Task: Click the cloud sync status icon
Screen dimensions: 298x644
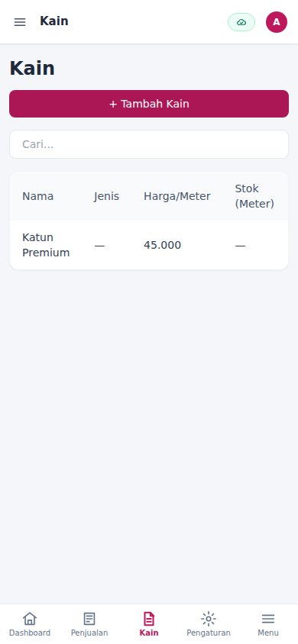Action: coord(241,22)
